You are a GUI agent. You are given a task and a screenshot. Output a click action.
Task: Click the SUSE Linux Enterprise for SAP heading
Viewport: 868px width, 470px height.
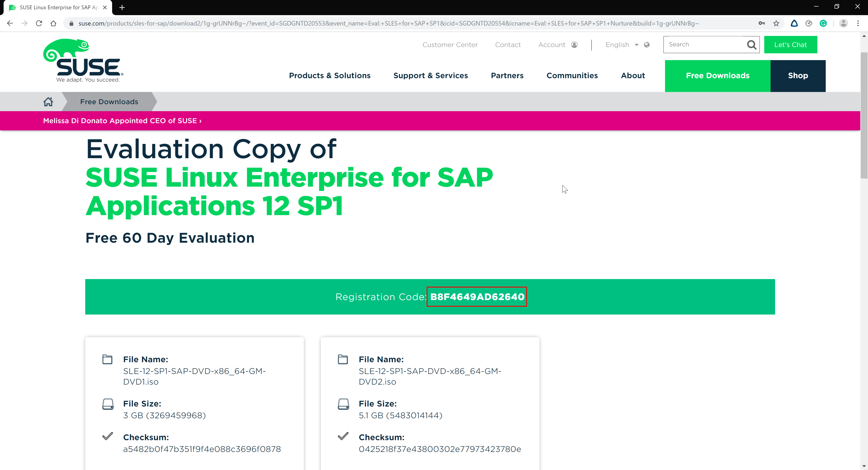(289, 191)
